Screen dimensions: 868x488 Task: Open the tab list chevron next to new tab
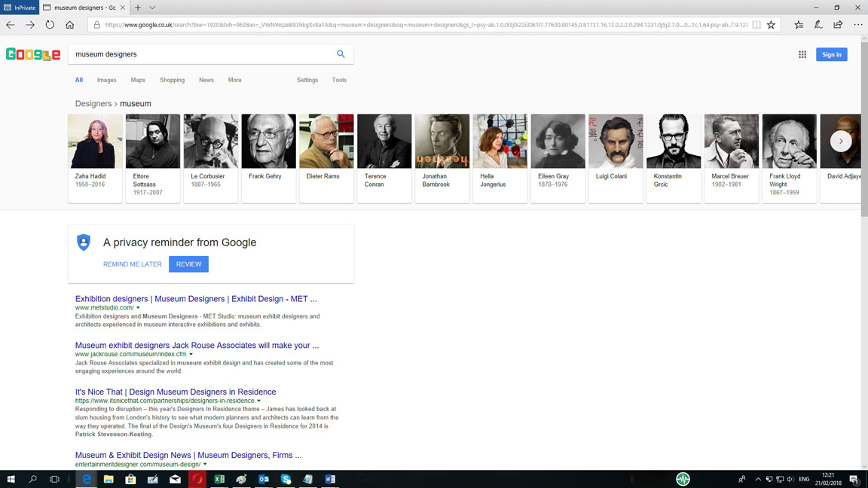pyautogui.click(x=152, y=8)
